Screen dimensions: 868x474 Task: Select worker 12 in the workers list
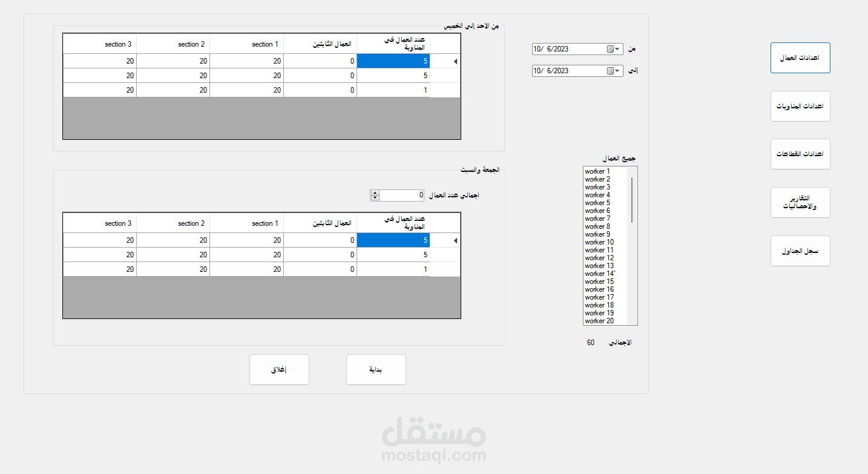pos(599,258)
